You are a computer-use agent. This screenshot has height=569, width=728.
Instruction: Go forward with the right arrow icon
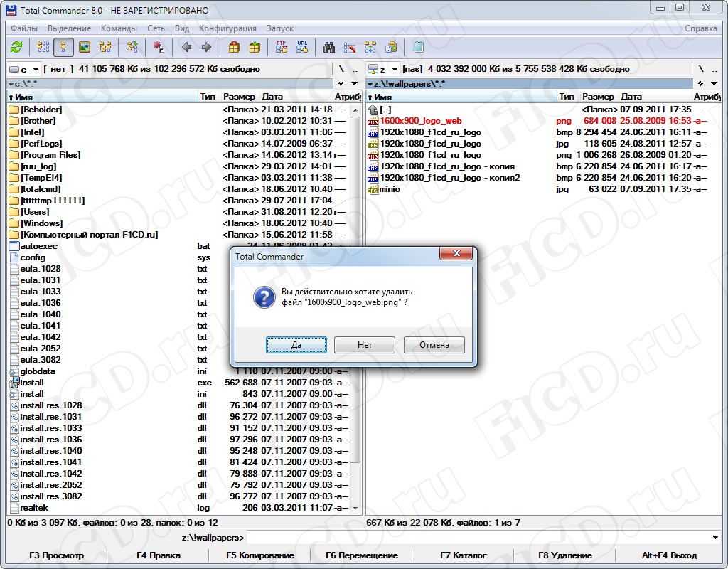coord(207,47)
